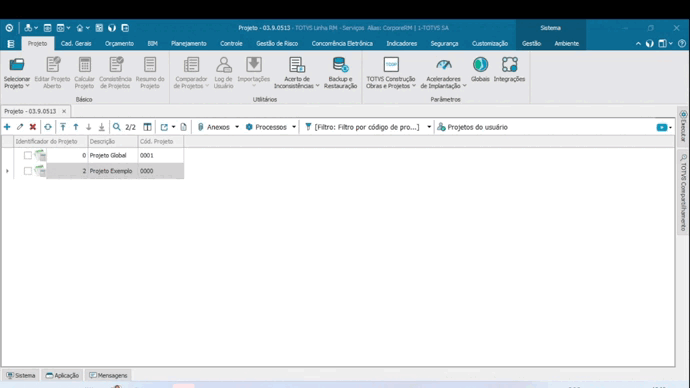Screen dimensions: 690x388
Task: Open Aplicação status bar button
Action: (x=62, y=375)
